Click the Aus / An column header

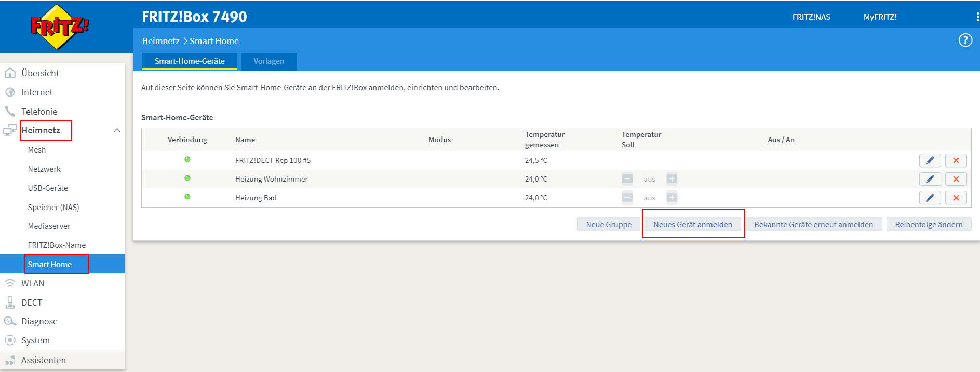[781, 140]
